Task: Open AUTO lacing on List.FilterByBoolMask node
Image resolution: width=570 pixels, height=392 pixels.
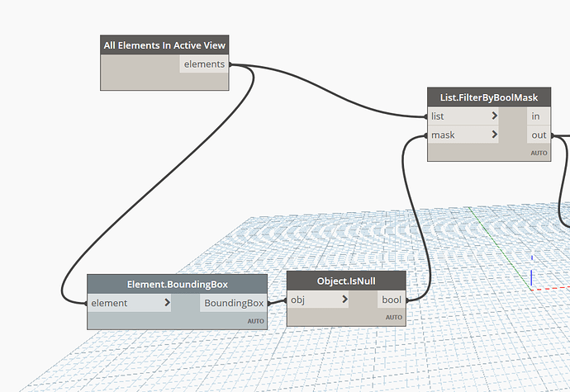Action: 539,153
